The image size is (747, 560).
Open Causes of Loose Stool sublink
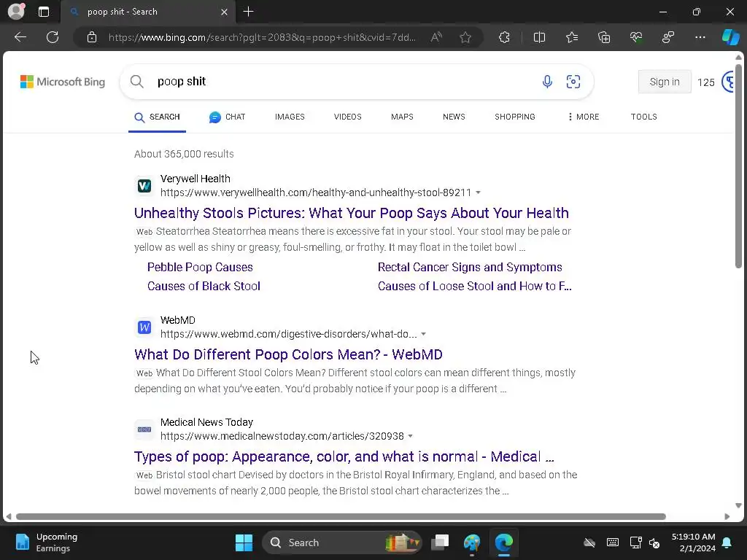[474, 286]
